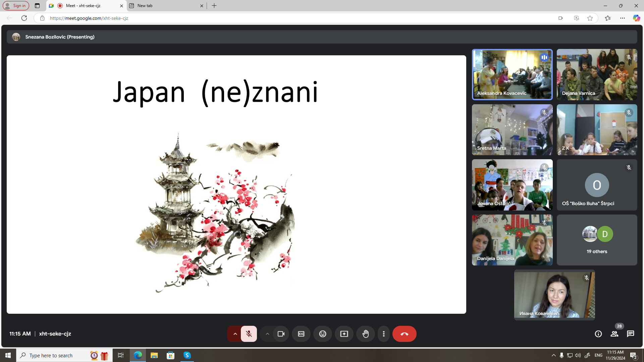Open meeting details info icon
Viewport: 644px width, 362px height.
[598, 334]
